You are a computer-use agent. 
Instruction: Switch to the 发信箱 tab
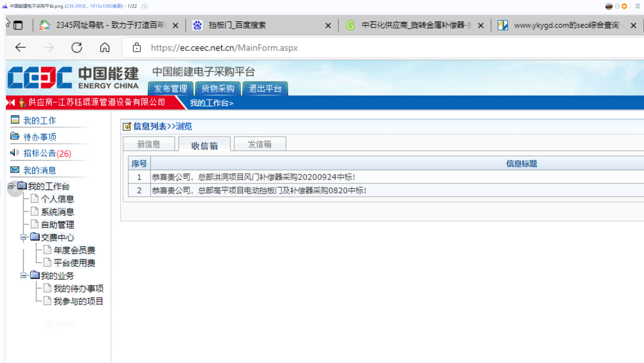260,144
